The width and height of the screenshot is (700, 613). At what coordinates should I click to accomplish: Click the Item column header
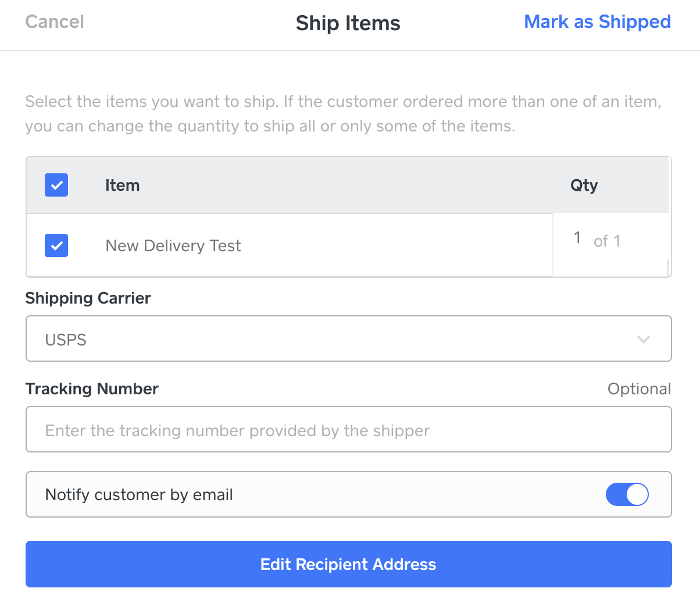[122, 186]
